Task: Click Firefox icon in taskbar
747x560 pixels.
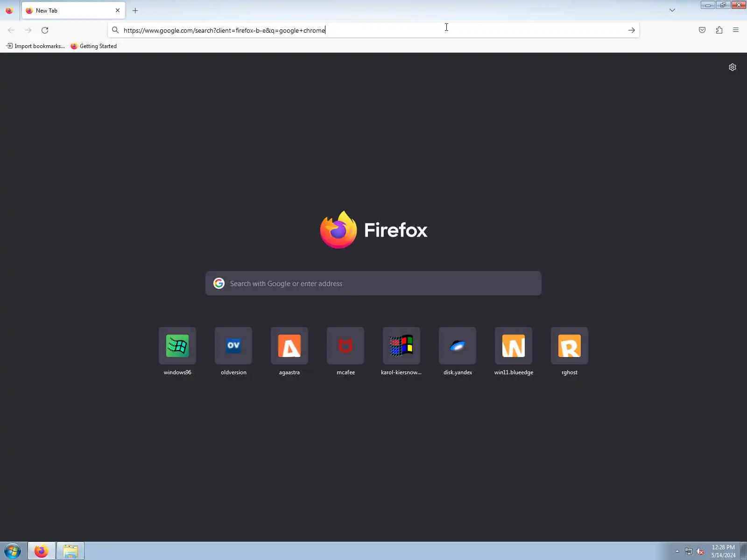Action: pos(42,551)
